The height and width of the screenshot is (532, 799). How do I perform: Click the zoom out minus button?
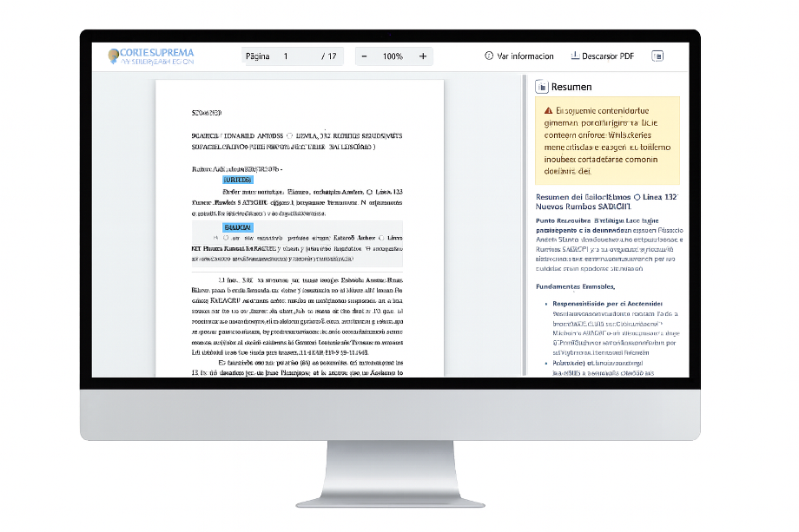coord(364,56)
